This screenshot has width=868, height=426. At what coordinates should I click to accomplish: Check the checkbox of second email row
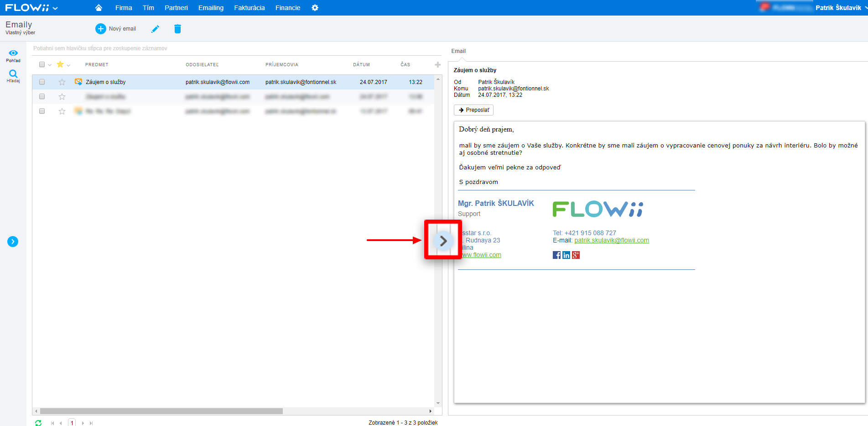[x=42, y=96]
